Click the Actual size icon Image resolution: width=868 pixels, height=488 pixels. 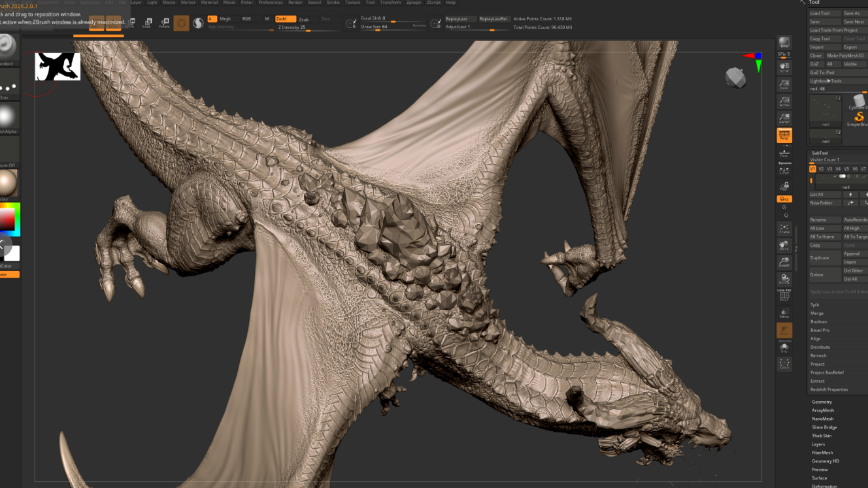click(784, 101)
